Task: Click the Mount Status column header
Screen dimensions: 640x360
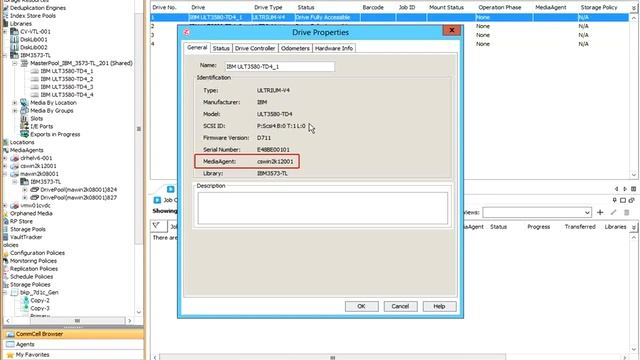Action: tap(446, 7)
